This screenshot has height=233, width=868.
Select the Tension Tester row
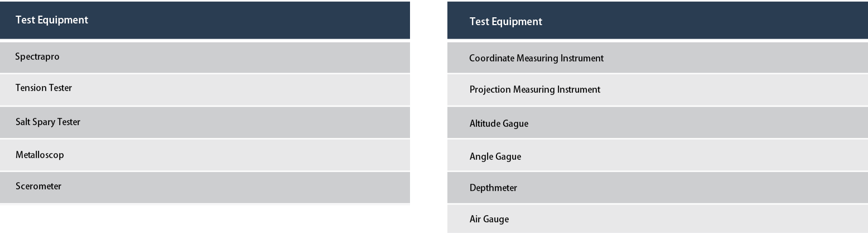click(205, 89)
